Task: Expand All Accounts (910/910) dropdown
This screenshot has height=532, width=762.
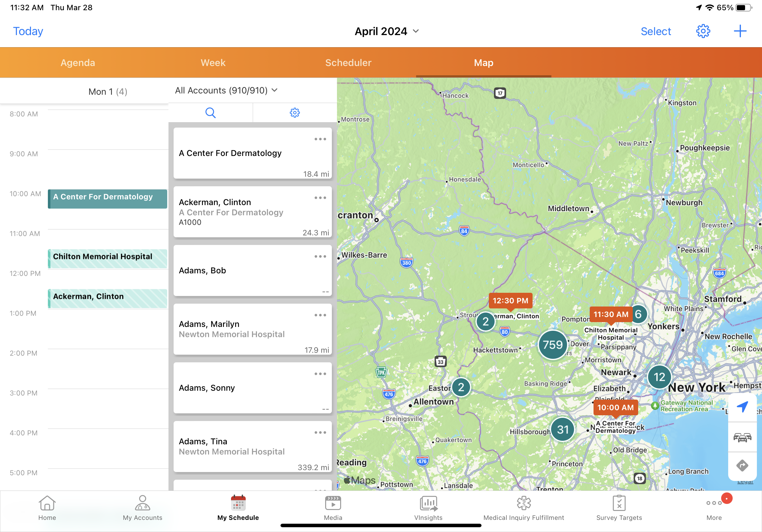Action: [x=226, y=90]
